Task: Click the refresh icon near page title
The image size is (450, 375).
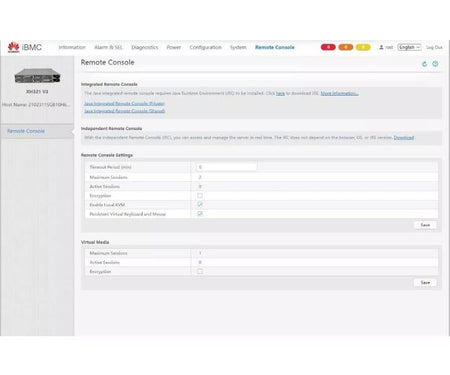Action: pyautogui.click(x=424, y=64)
